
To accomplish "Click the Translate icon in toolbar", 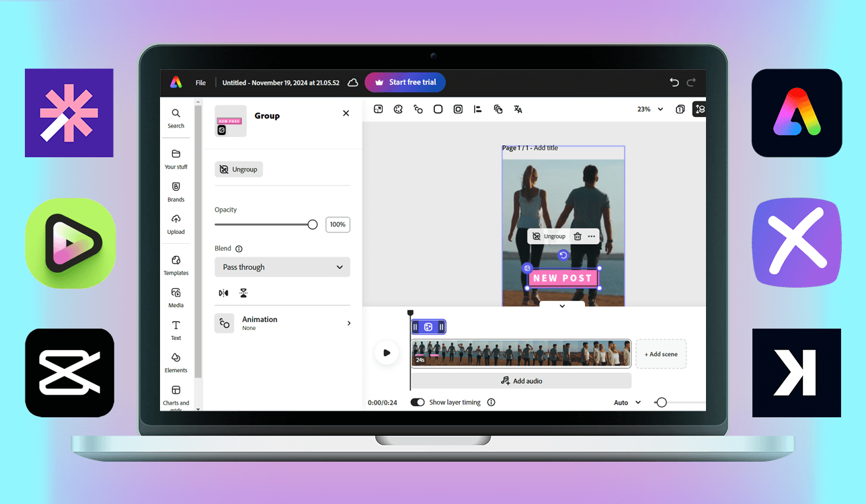I will (x=518, y=109).
